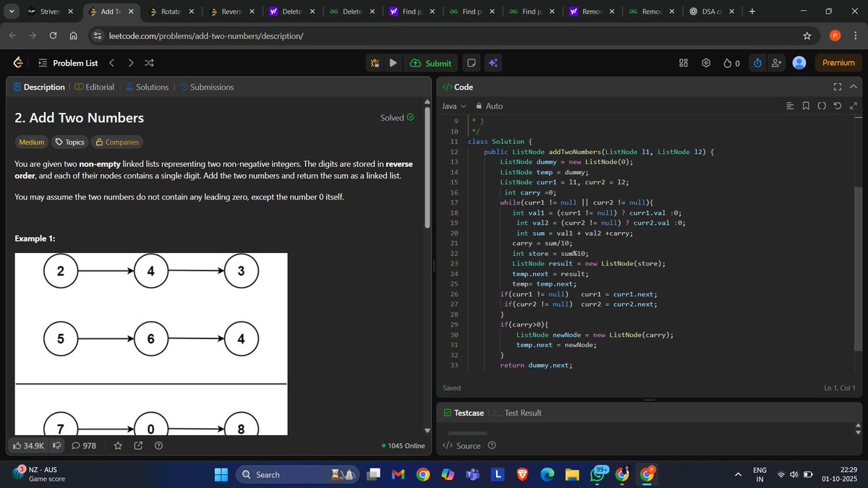View the streak flame counter

pyautogui.click(x=731, y=63)
